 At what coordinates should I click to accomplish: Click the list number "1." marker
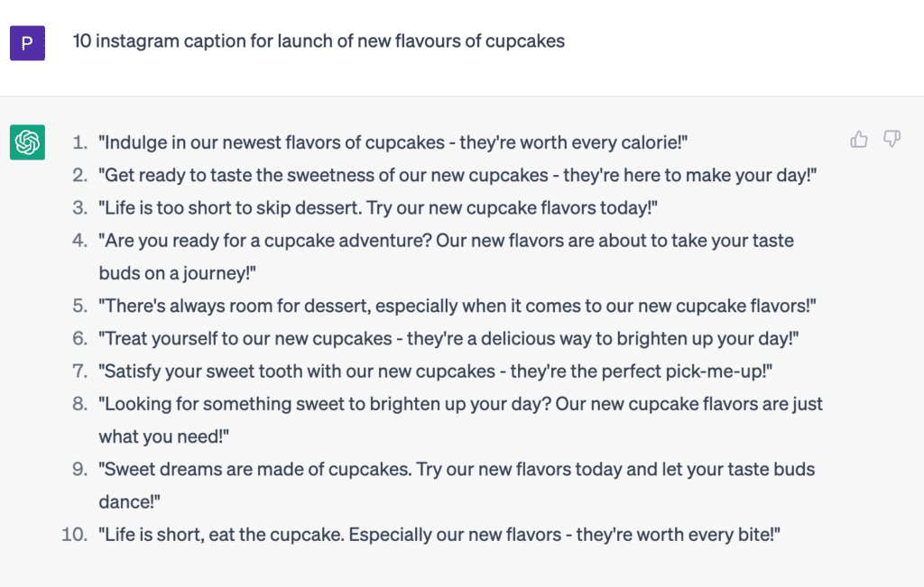(80, 142)
